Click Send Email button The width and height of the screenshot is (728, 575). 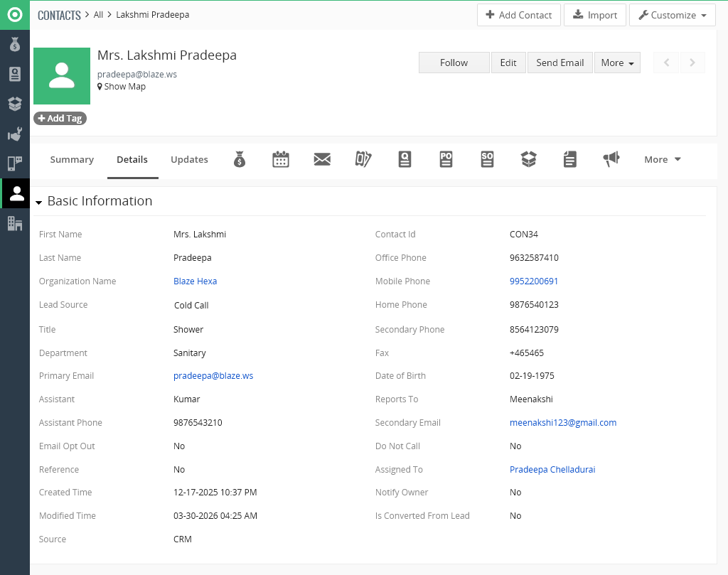point(560,63)
